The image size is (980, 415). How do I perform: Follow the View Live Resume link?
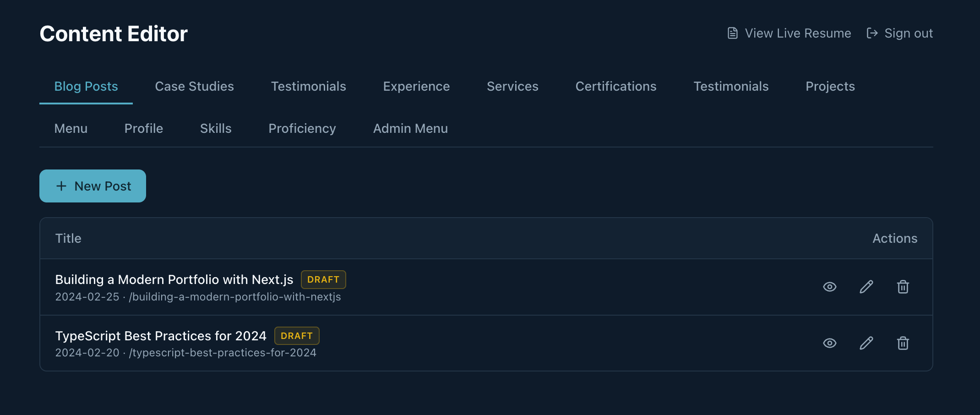(x=789, y=33)
